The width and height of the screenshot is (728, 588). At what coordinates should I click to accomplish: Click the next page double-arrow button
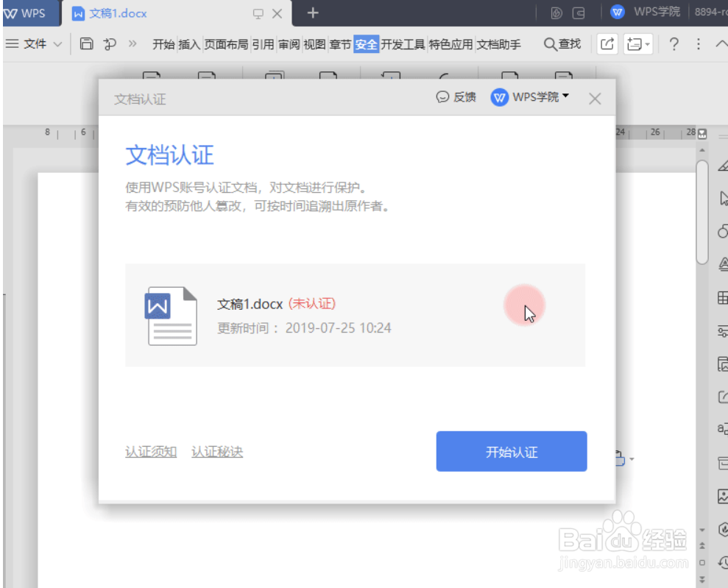coord(702,579)
